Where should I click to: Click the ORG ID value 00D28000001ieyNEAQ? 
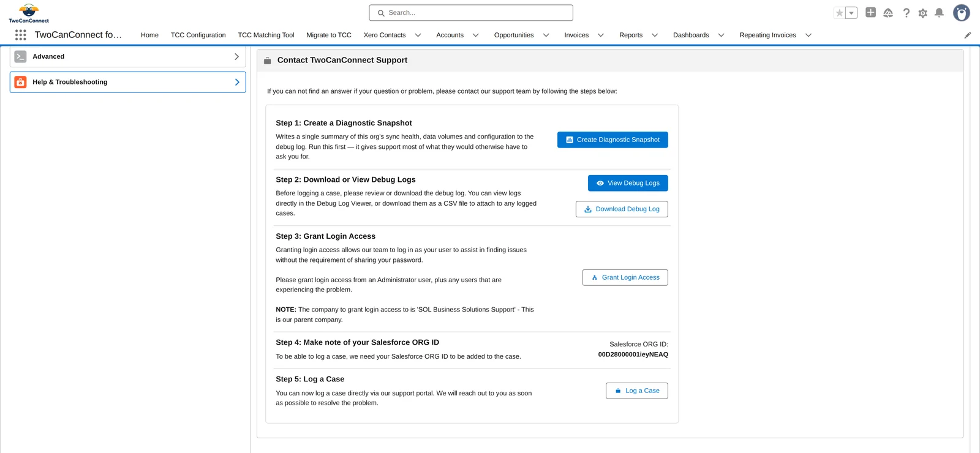(x=633, y=354)
